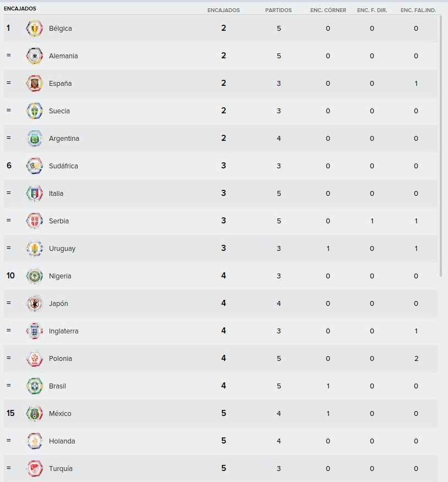Image resolution: width=448 pixels, height=482 pixels.
Task: Click the Turquía crest icon
Action: coord(34,468)
